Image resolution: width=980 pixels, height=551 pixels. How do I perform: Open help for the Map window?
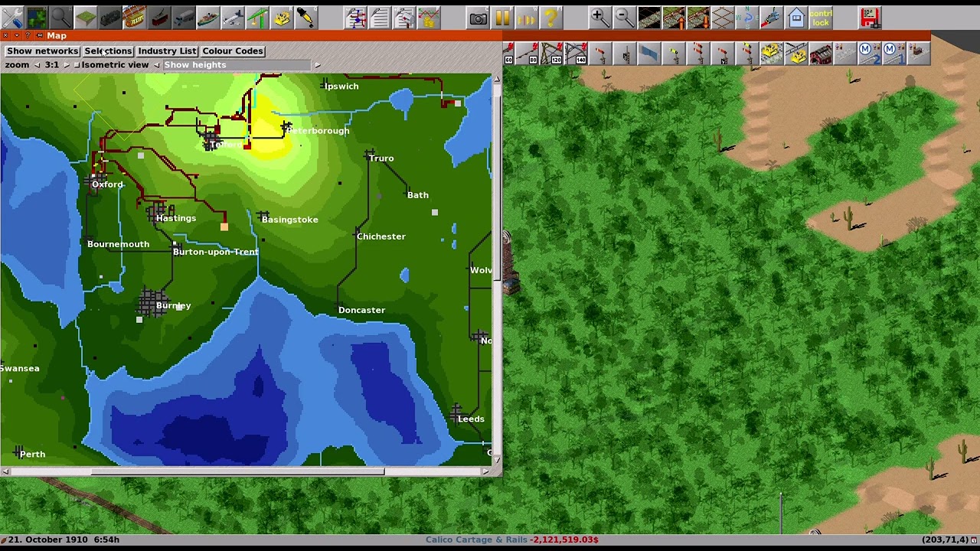28,35
